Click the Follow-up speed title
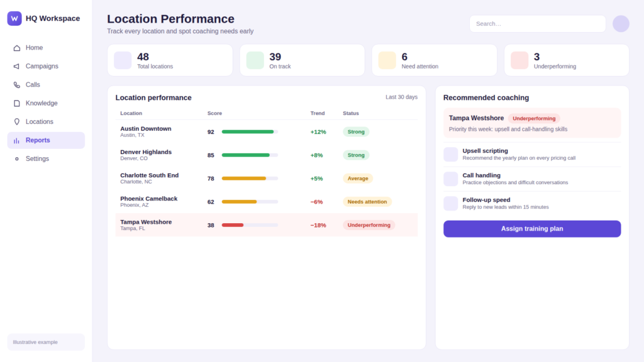This screenshot has height=362, width=644. tap(486, 200)
